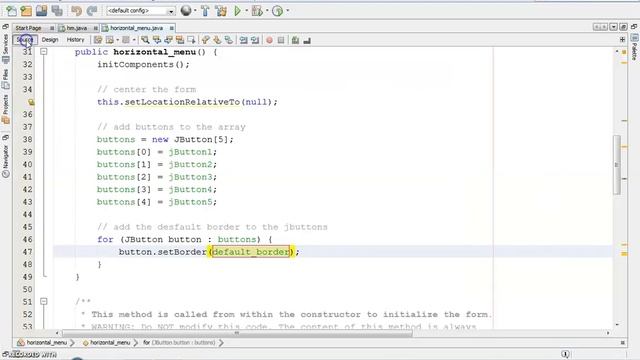Click the Find Selection magnifier icon
This screenshot has height=360, width=640.
[x=145, y=40]
